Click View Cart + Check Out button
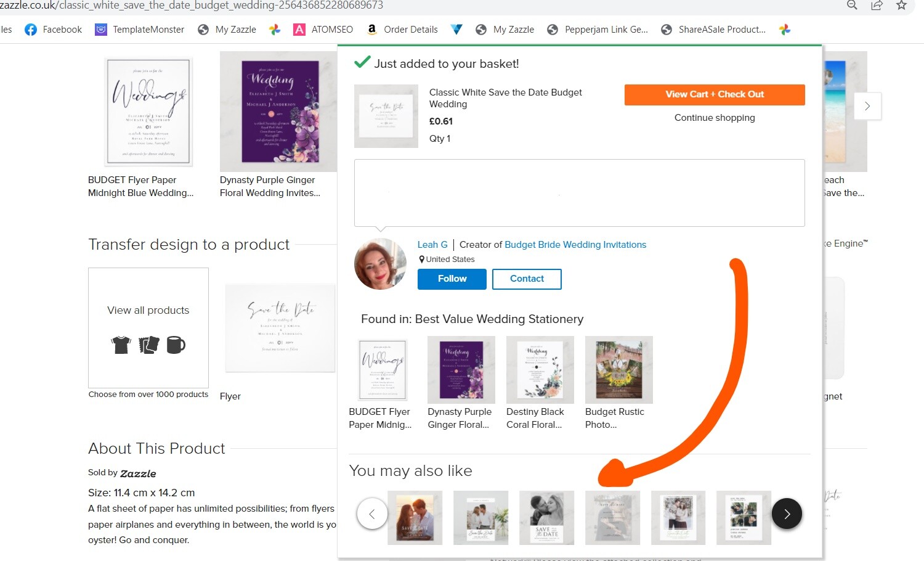 (715, 94)
